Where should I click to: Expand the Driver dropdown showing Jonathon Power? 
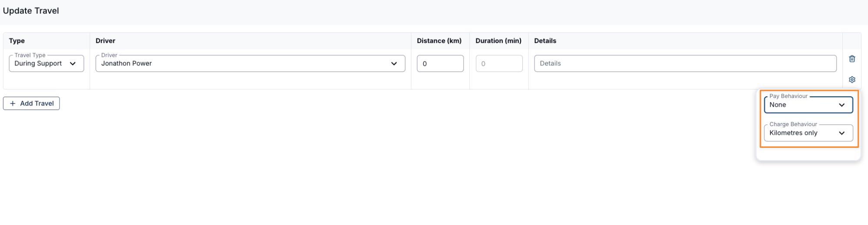click(243, 64)
